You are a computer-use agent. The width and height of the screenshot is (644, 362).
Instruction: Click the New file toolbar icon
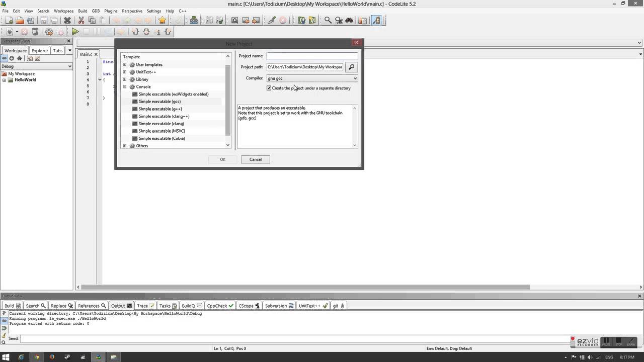click(9, 20)
